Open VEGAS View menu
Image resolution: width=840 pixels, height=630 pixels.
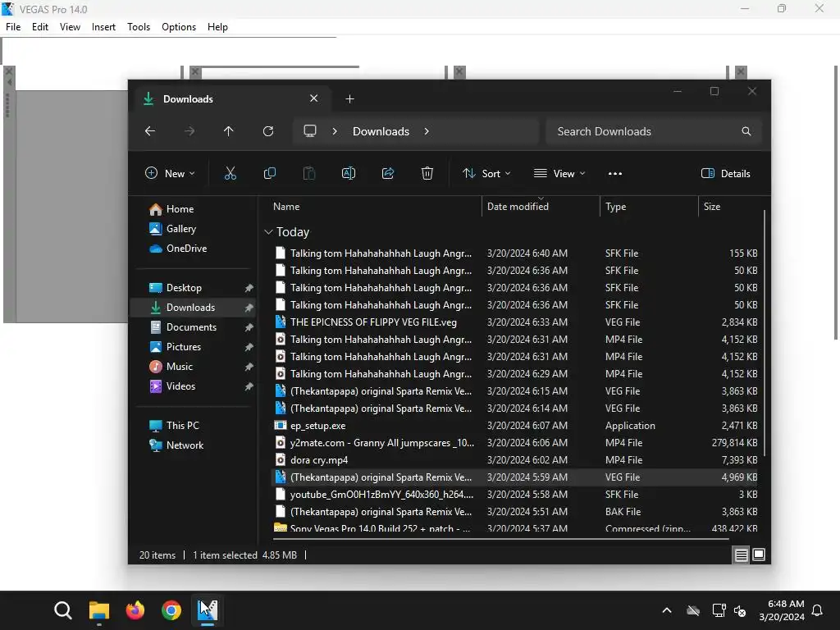(x=71, y=27)
